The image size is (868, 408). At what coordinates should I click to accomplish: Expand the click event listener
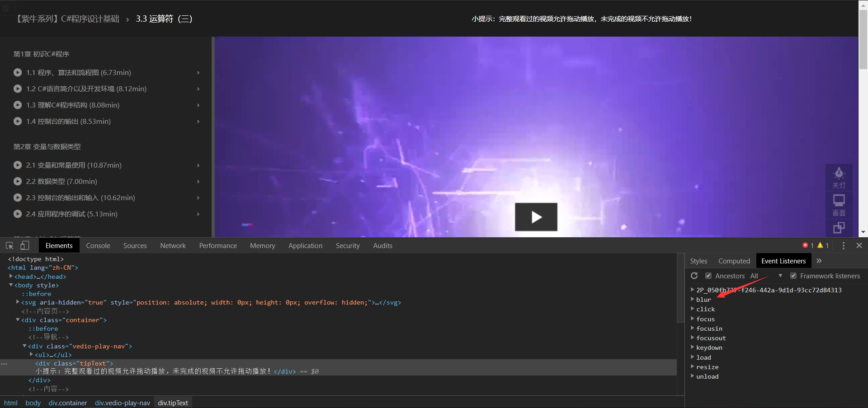click(693, 309)
